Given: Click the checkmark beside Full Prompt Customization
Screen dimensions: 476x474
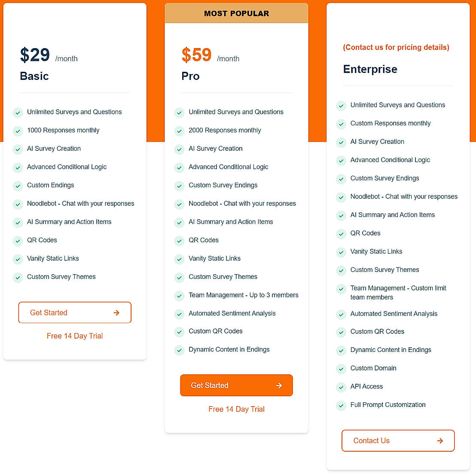Looking at the screenshot, I should coord(341,405).
